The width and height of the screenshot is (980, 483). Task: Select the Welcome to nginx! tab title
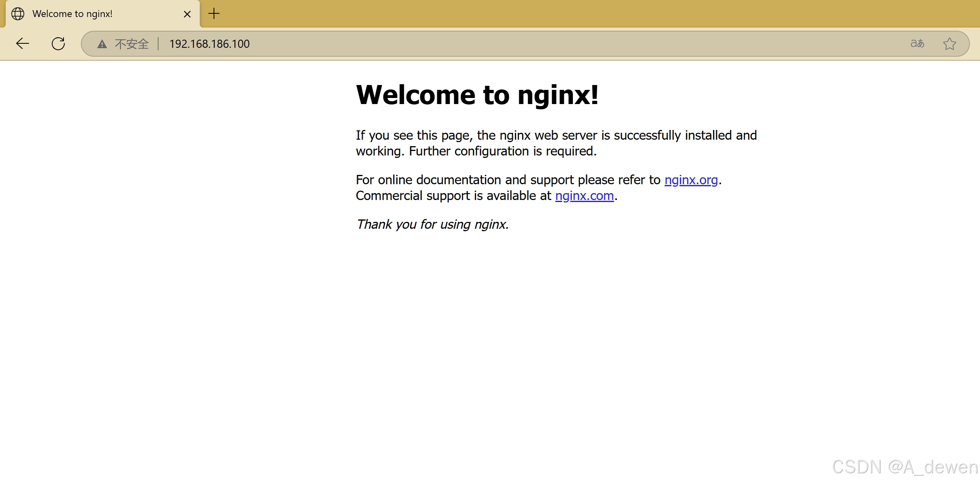tap(72, 14)
